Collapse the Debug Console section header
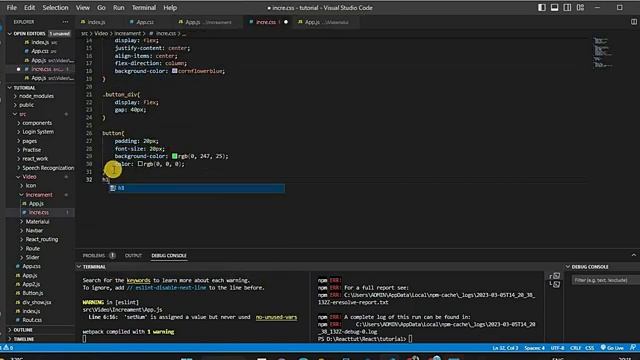 [590, 267]
